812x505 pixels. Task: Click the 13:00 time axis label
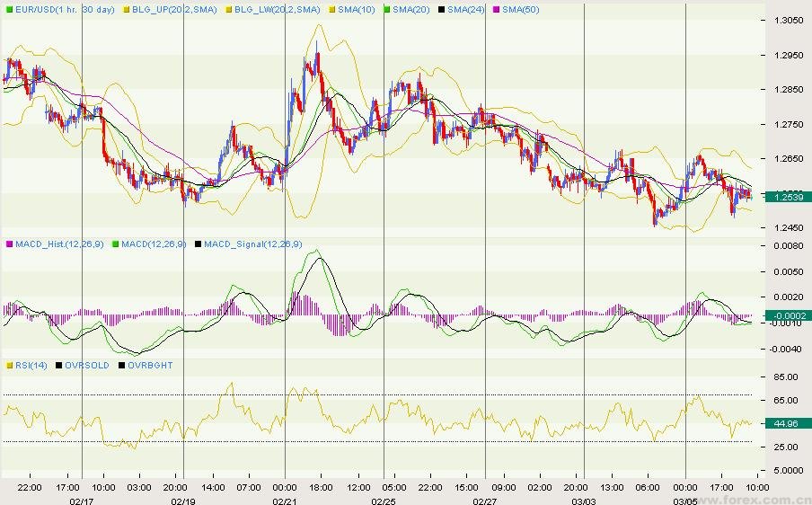(x=612, y=487)
